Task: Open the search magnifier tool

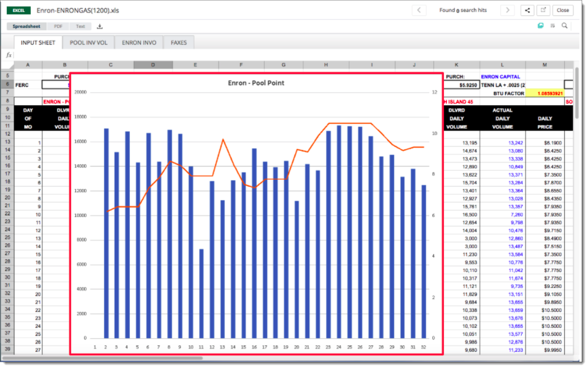Action: (564, 26)
